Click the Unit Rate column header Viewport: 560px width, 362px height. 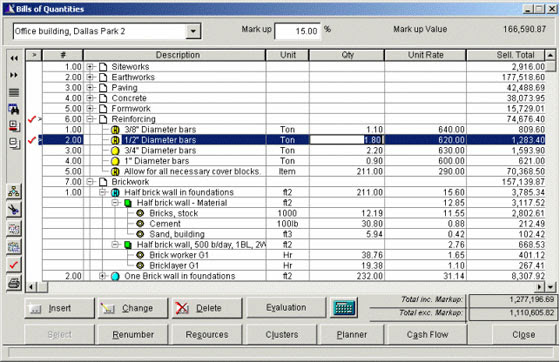coord(425,55)
